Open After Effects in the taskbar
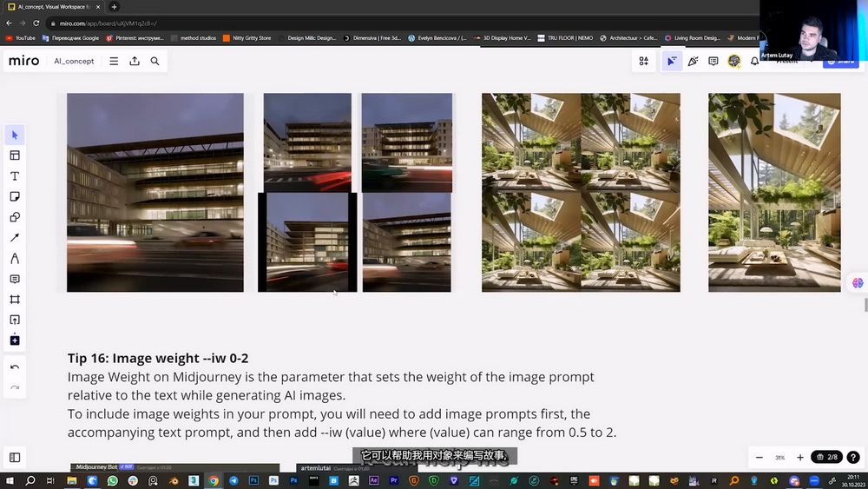The image size is (868, 489). (x=373, y=480)
